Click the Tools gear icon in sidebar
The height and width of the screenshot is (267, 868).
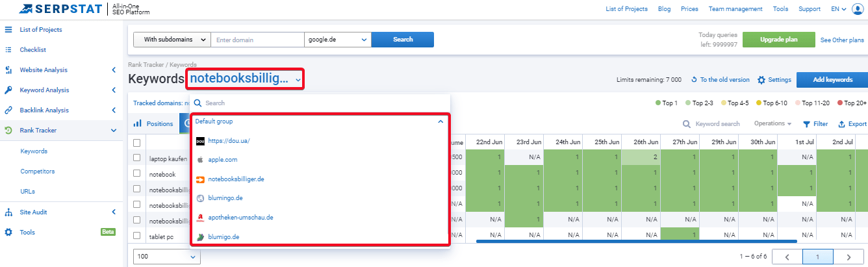(8, 232)
